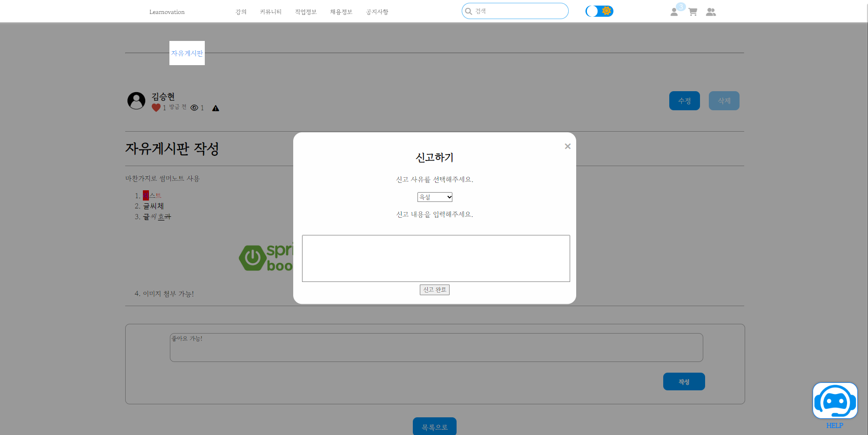Open the 욕설 report reason dropdown

tap(434, 197)
